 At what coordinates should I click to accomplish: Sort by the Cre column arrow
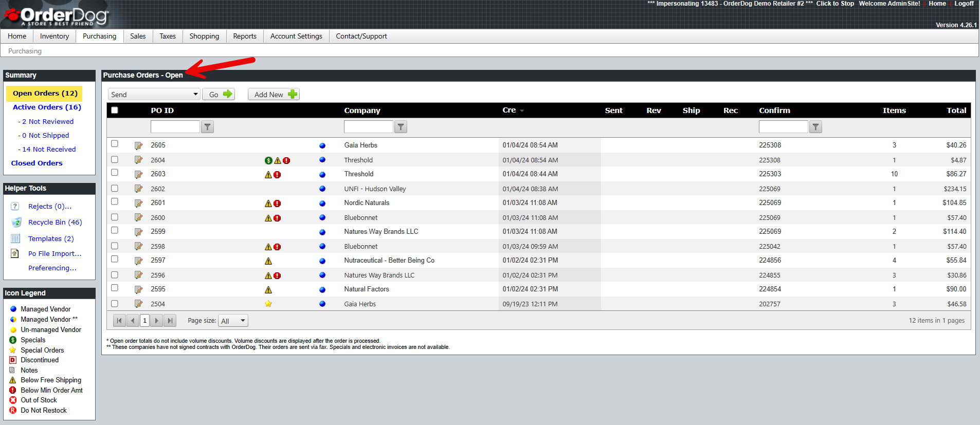point(522,110)
